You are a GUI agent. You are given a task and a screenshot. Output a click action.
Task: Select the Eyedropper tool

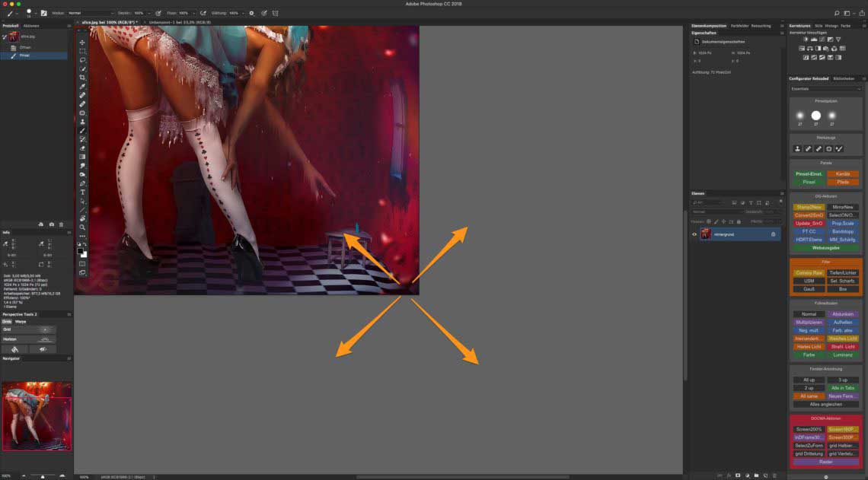[82, 86]
